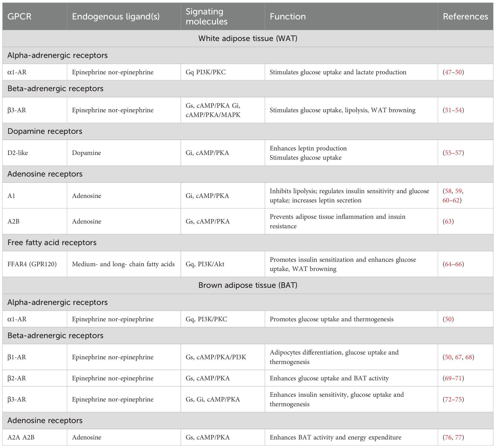Select the FFAR4 (GPR120) cell

(x=32, y=264)
